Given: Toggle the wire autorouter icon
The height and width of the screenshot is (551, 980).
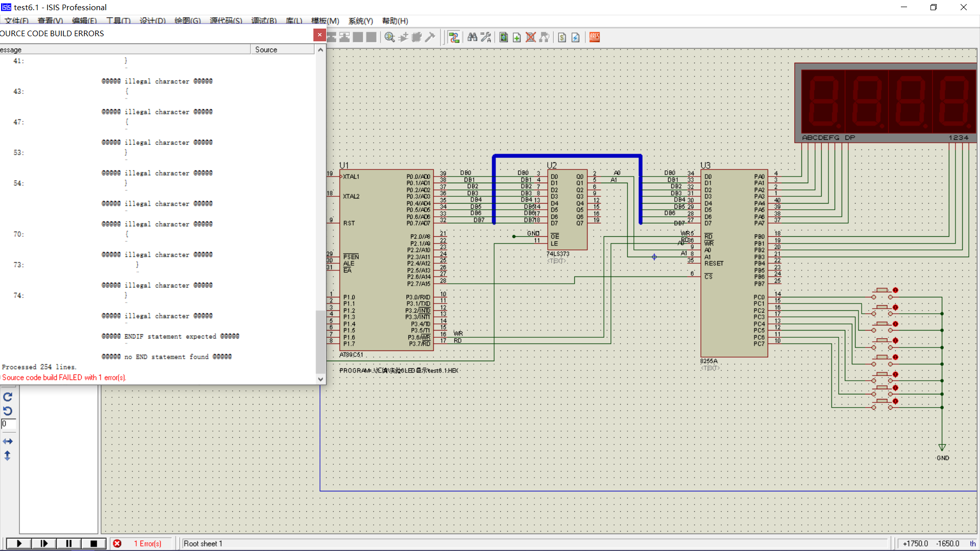Looking at the screenshot, I should click(x=454, y=37).
